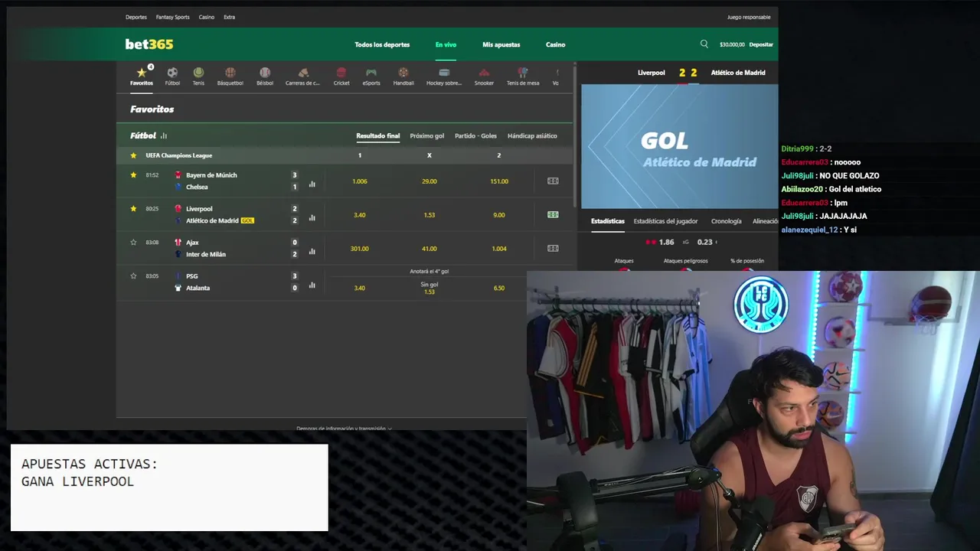Switch to Resultado final market tab
Image resolution: width=980 pixels, height=551 pixels.
click(377, 136)
